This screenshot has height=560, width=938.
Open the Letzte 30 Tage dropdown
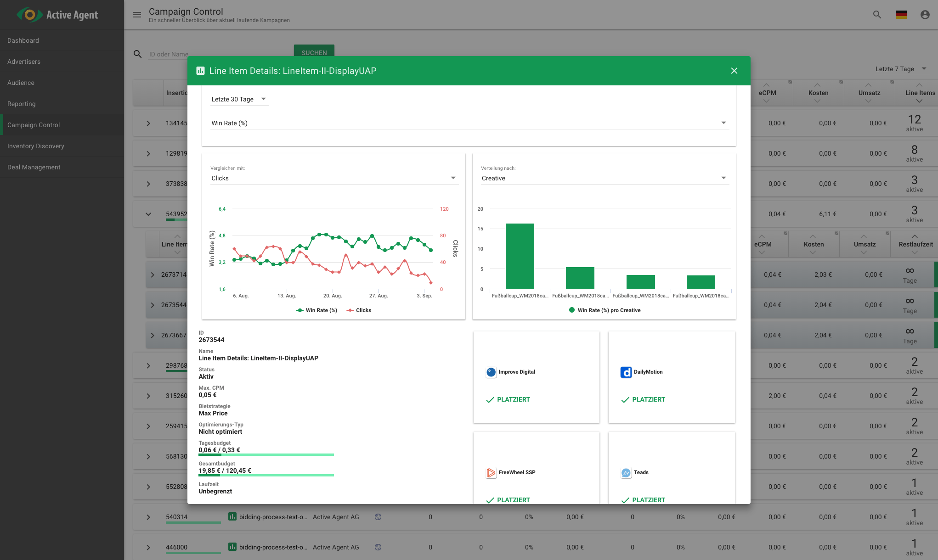(x=239, y=99)
